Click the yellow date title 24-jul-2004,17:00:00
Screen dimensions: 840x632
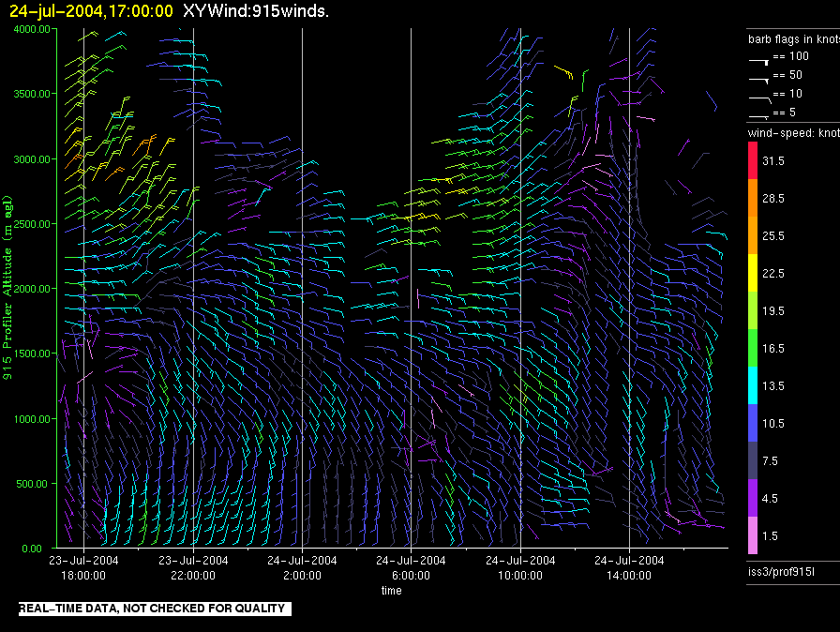(x=92, y=10)
